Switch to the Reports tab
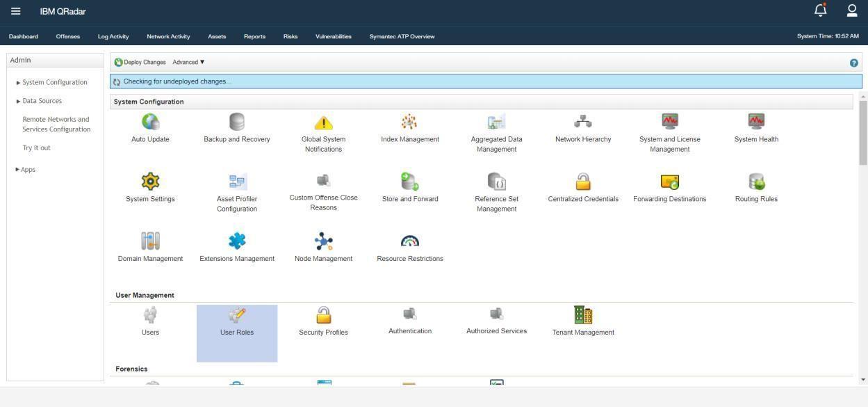 [x=254, y=36]
